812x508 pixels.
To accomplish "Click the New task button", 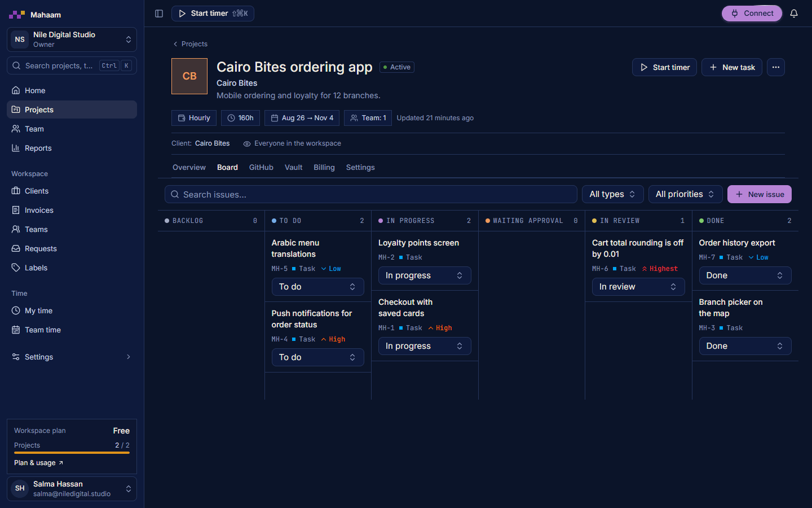I will click(x=732, y=67).
